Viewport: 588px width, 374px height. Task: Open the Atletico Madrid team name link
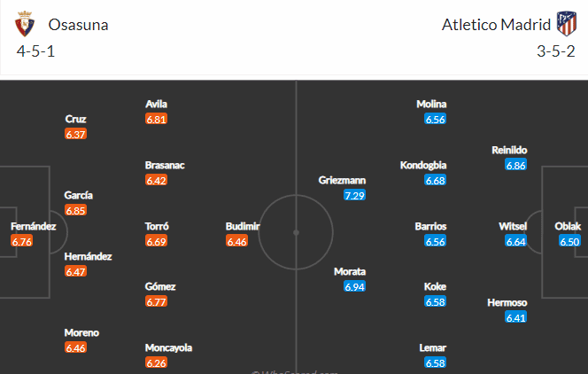coord(496,25)
